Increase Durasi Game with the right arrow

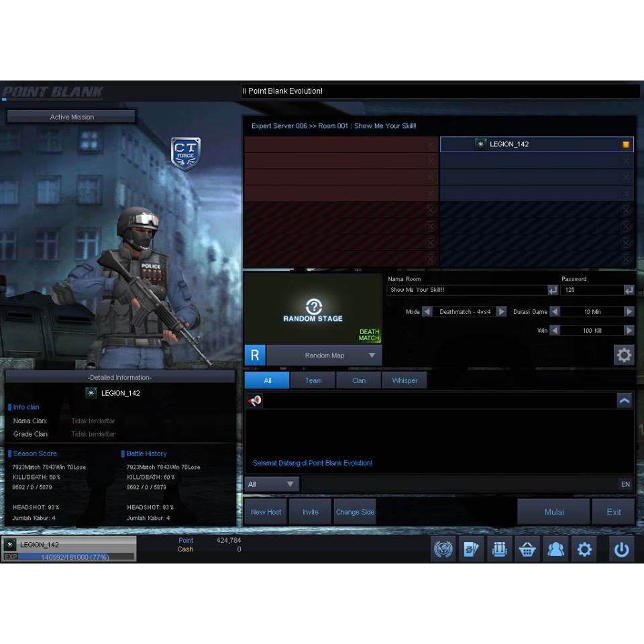629,311
